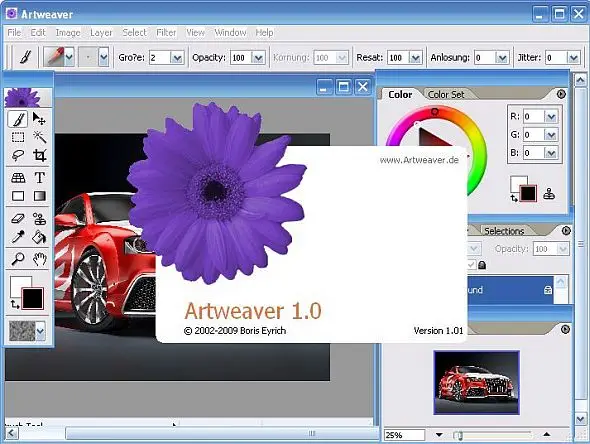Image resolution: width=590 pixels, height=444 pixels.
Task: Open the B value dropdown
Action: (x=551, y=153)
